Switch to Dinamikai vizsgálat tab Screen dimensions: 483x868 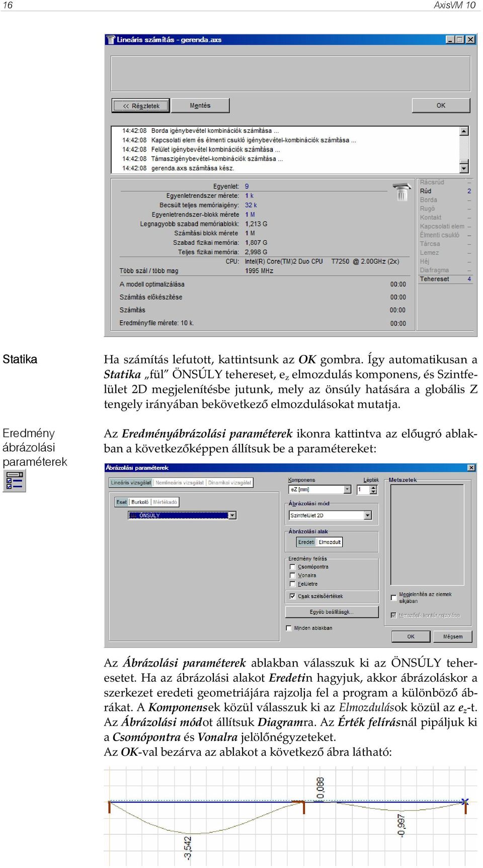[x=229, y=482]
